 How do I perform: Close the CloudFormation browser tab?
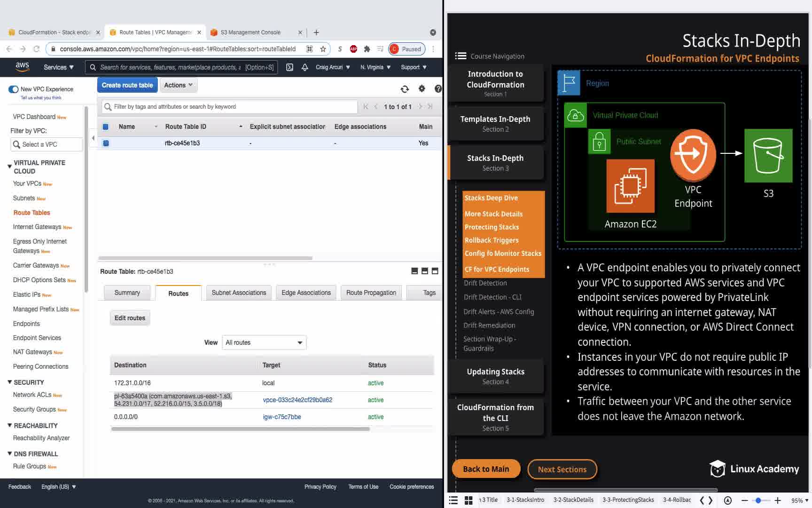(x=98, y=32)
